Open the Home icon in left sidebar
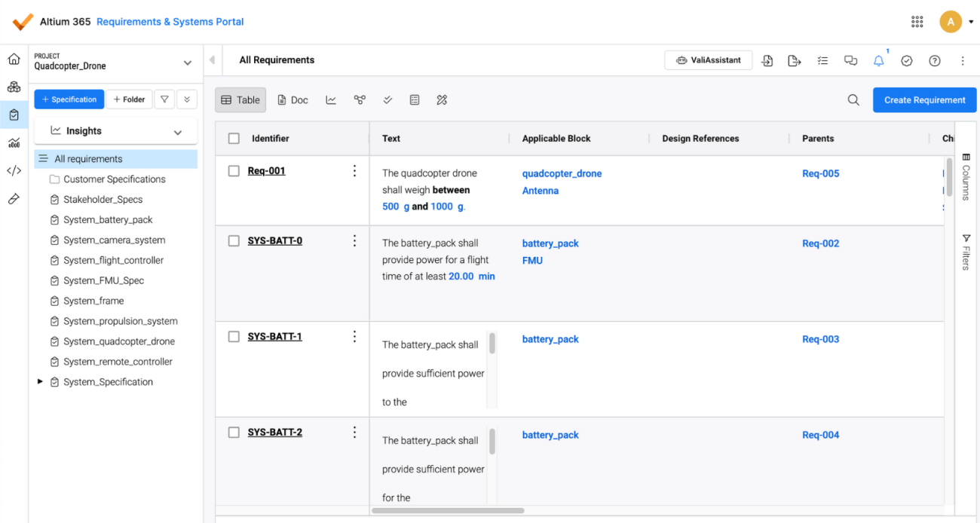Image resolution: width=980 pixels, height=523 pixels. (14, 59)
